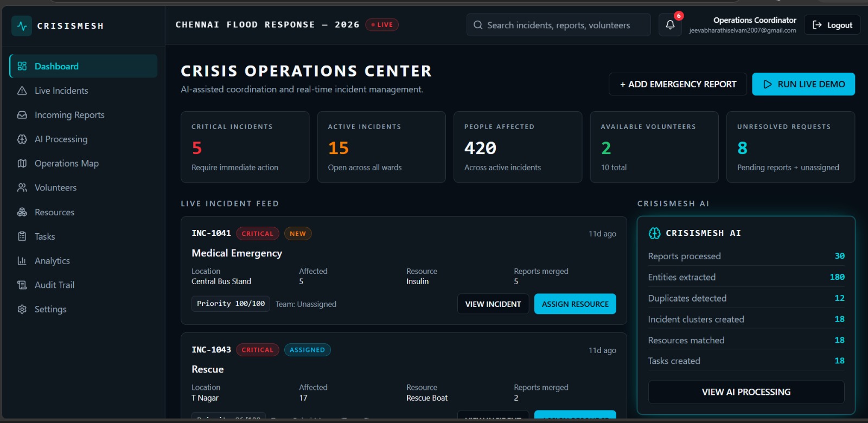Focus the search incidents input field
868x423 pixels.
(x=559, y=25)
